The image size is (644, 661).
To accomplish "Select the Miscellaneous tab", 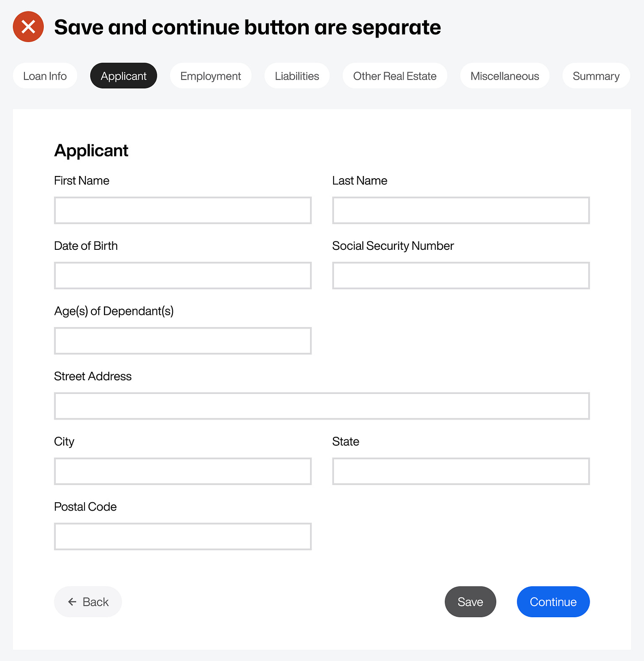I will click(505, 76).
